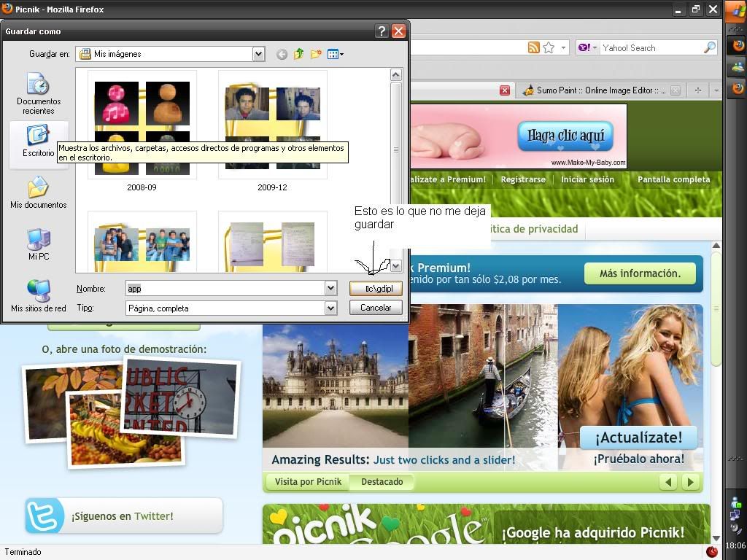The width and height of the screenshot is (747, 560).
Task: Show next slide with right arrow
Action: [x=690, y=483]
